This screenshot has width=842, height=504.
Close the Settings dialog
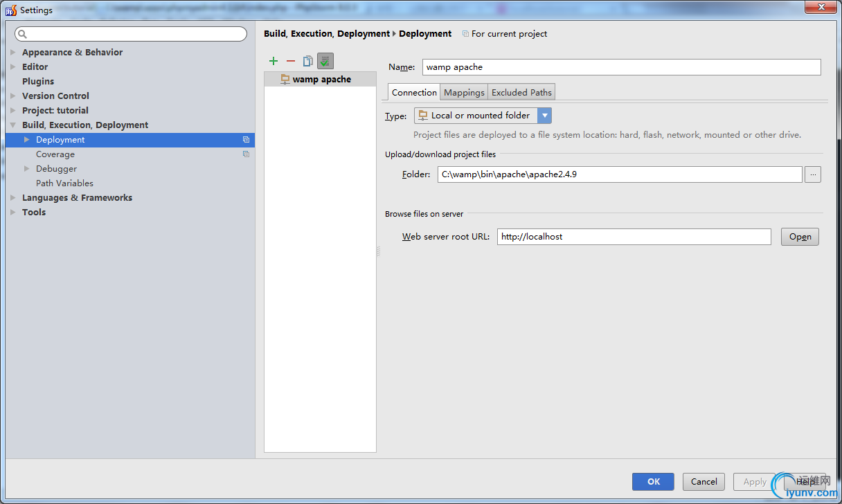tap(821, 7)
